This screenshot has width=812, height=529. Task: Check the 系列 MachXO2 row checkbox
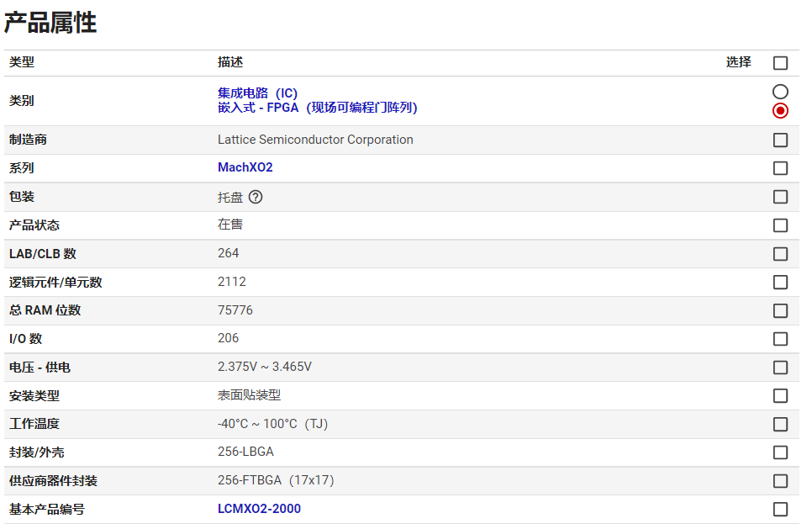point(780,168)
